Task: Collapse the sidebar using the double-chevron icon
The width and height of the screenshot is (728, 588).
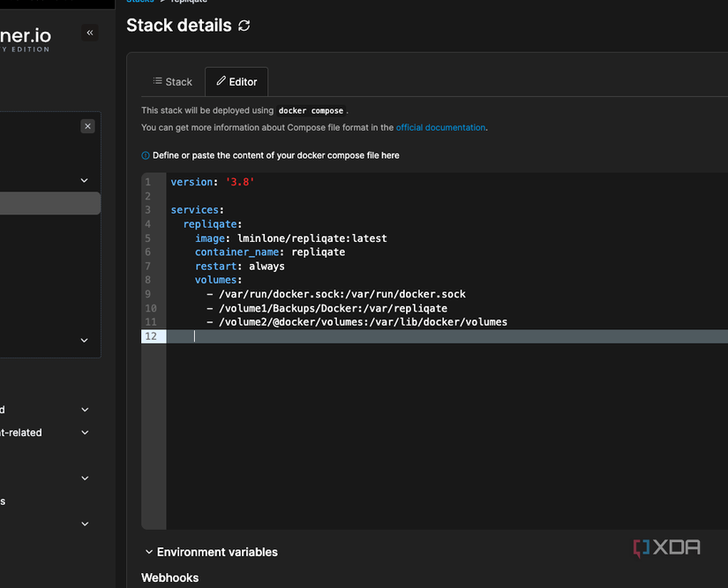Action: click(89, 33)
